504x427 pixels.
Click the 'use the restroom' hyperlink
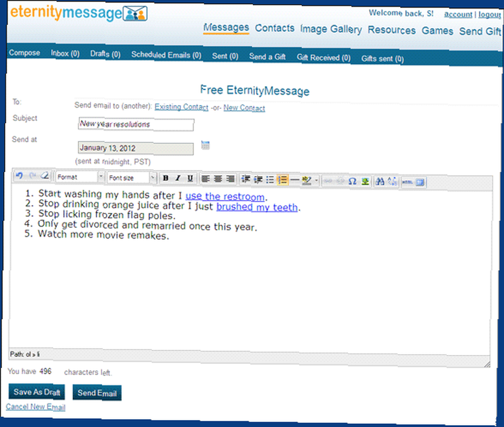click(x=225, y=196)
